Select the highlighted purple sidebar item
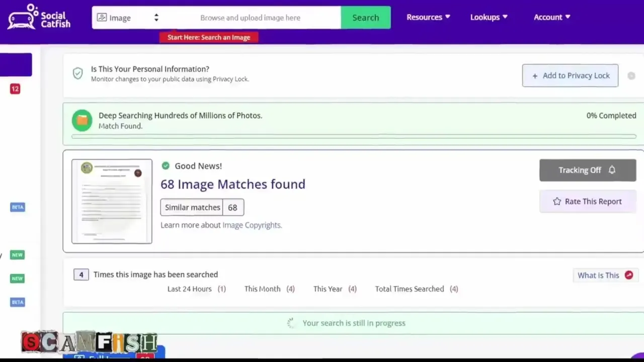644x362 pixels. [x=16, y=65]
